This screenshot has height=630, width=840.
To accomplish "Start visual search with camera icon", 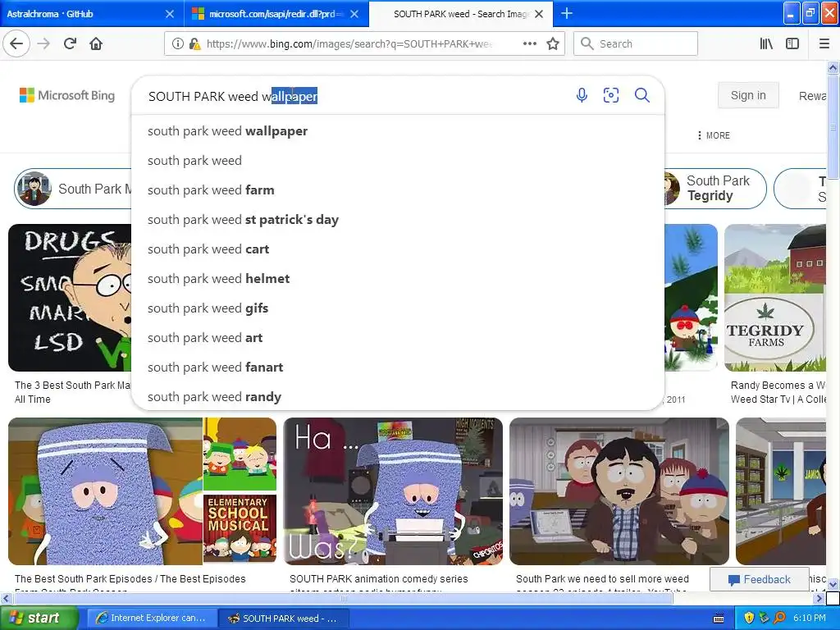I will 610,95.
